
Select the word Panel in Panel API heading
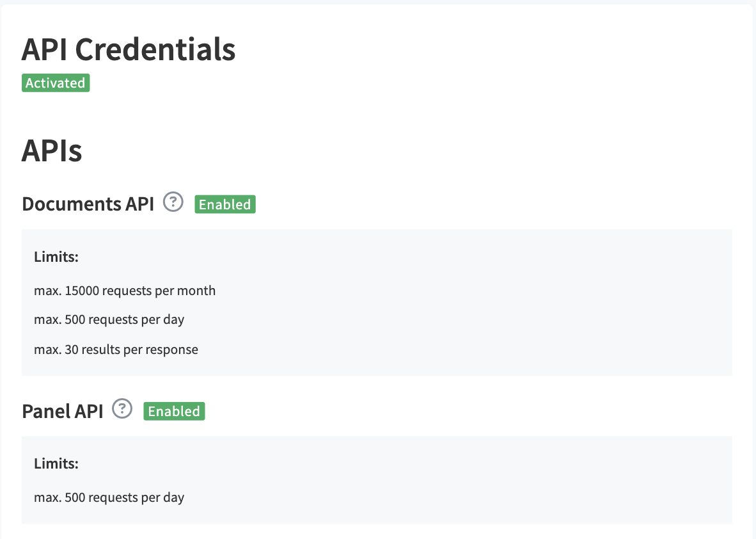(x=46, y=411)
